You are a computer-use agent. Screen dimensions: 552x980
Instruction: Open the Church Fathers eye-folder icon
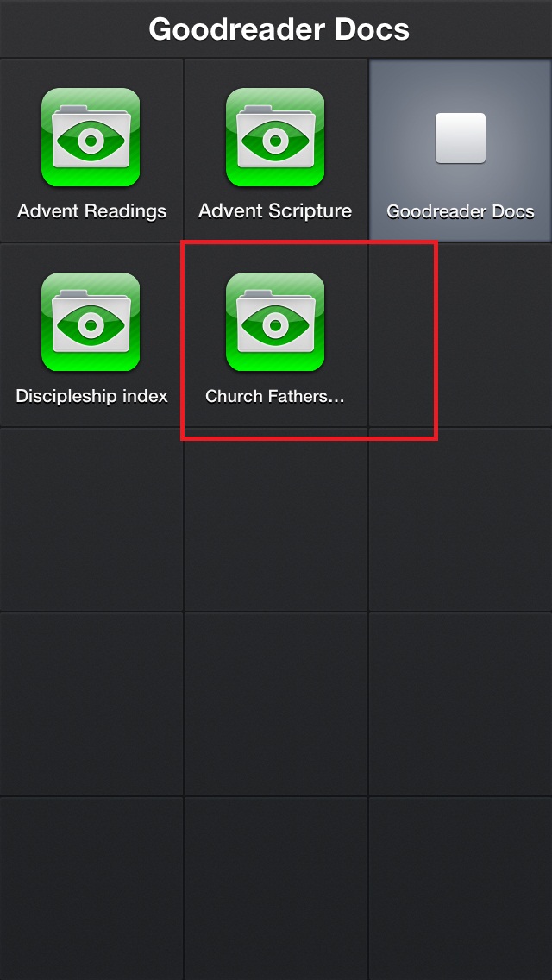pos(275,322)
